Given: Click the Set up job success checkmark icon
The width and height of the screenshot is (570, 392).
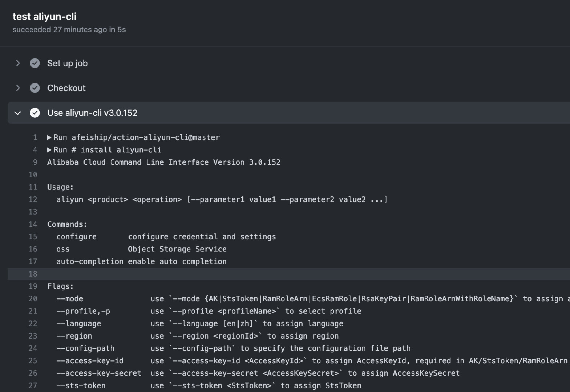Looking at the screenshot, I should [35, 63].
